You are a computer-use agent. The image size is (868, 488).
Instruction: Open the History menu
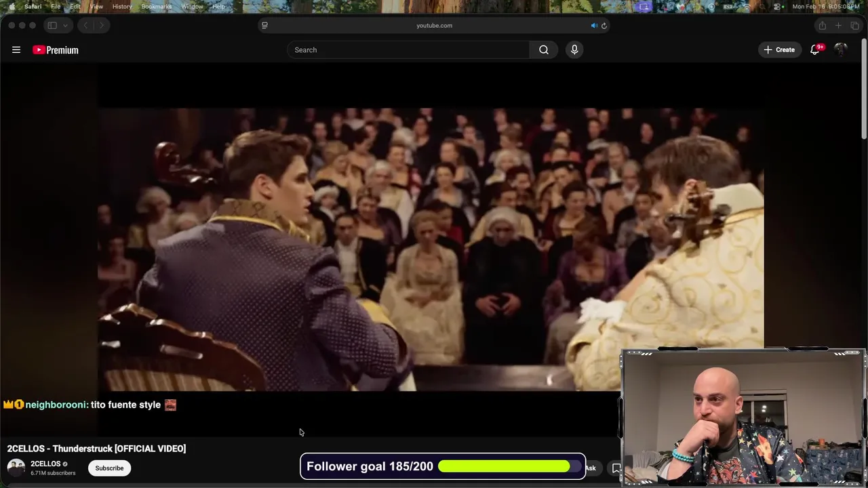coord(122,6)
